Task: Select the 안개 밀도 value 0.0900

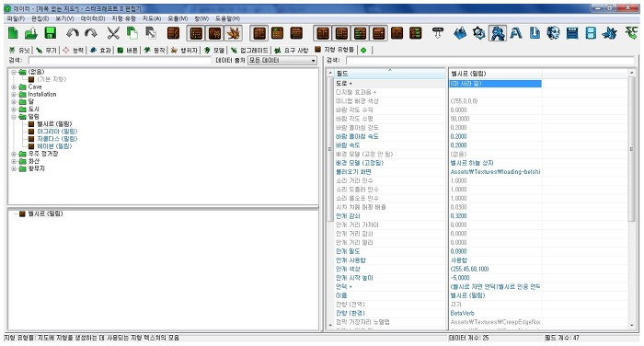Action: [458, 251]
